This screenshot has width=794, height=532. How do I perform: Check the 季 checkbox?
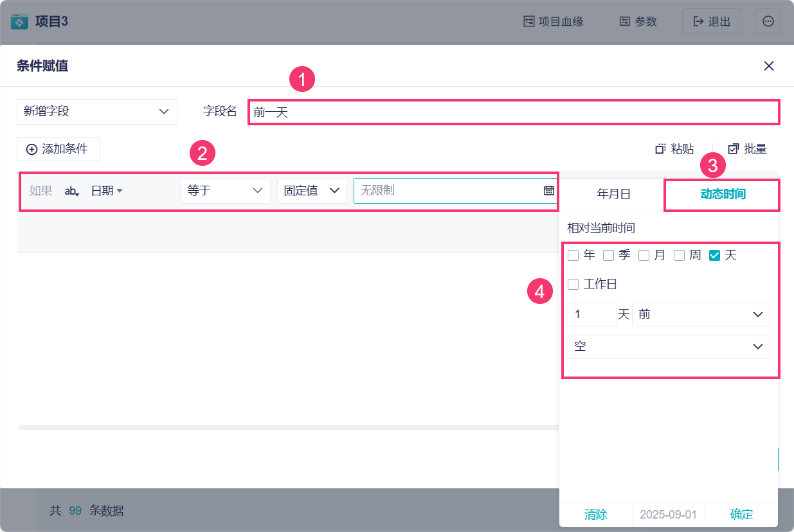(609, 256)
